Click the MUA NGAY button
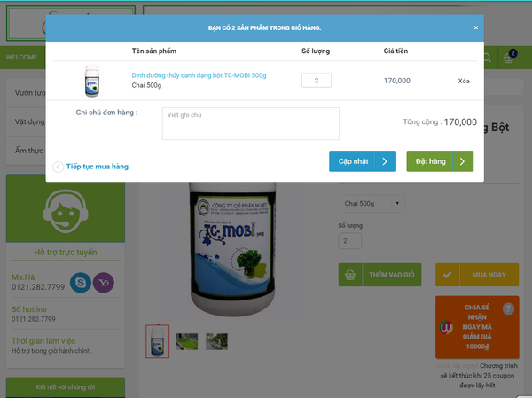Screen dimensions: 532x398 [x=477, y=275]
